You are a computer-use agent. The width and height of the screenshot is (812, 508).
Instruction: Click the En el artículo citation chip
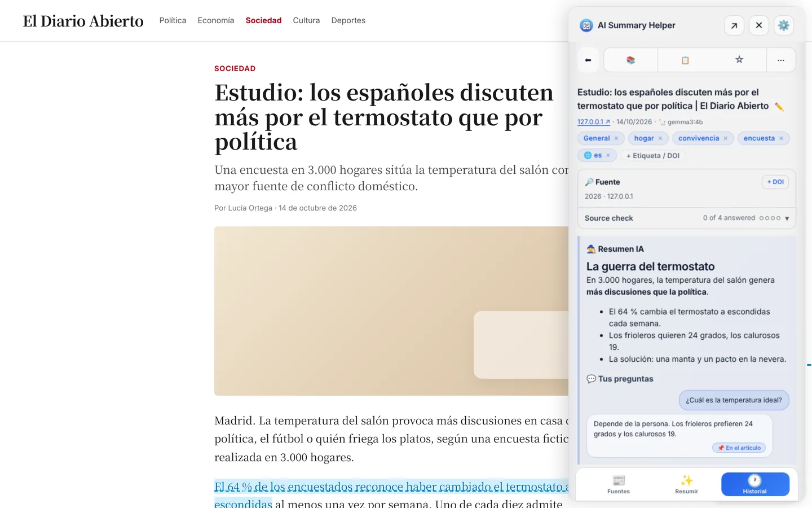[x=739, y=448]
